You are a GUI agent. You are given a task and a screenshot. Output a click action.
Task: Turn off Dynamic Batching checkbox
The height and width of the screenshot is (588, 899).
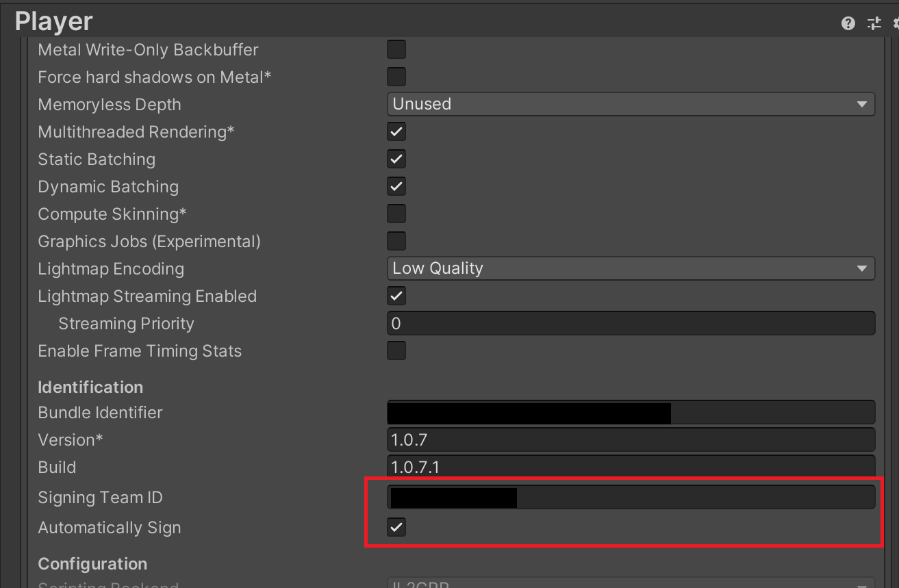(x=396, y=186)
